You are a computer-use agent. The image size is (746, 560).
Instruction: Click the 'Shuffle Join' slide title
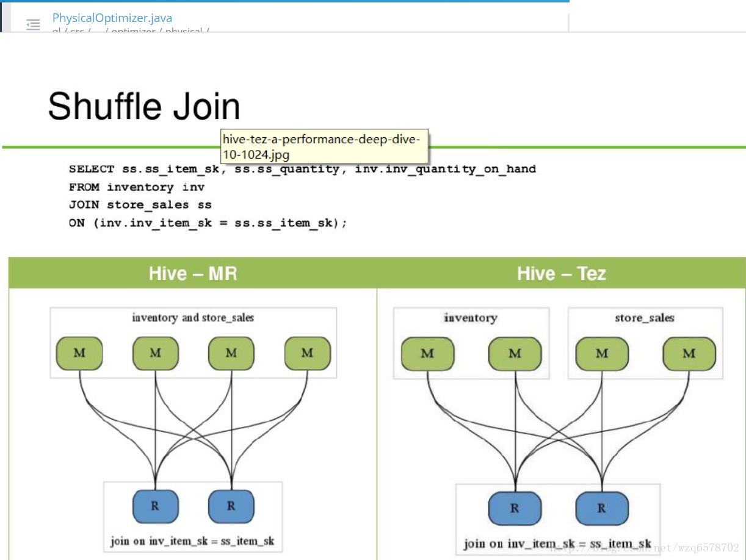click(x=144, y=106)
